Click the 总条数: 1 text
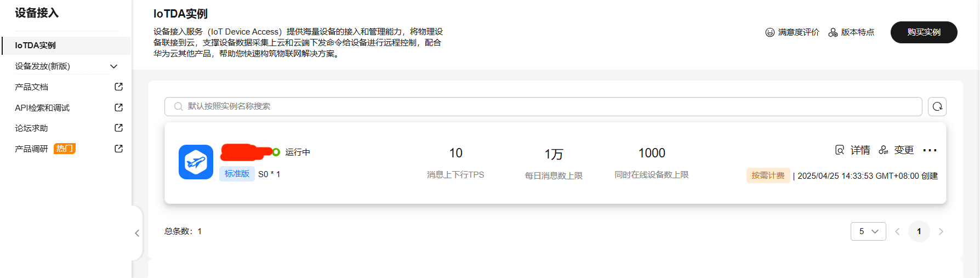Viewport: 980px width, 278px height. coord(183,231)
